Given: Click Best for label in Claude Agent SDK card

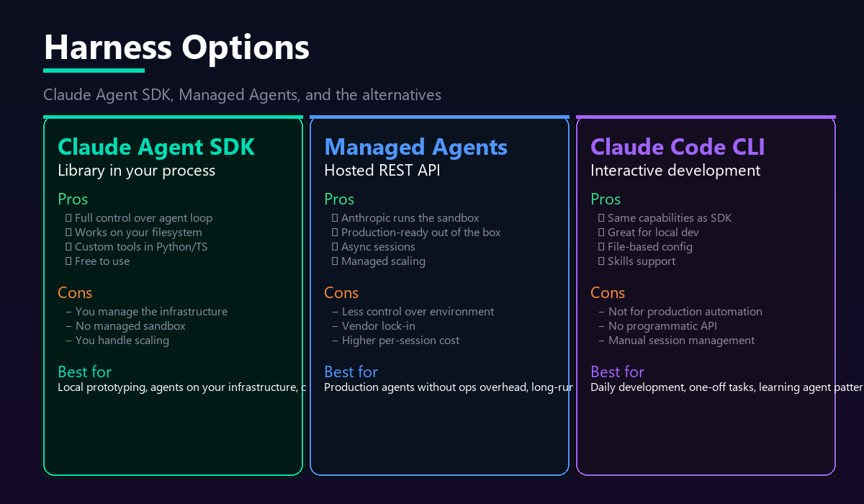Looking at the screenshot, I should coord(85,372).
